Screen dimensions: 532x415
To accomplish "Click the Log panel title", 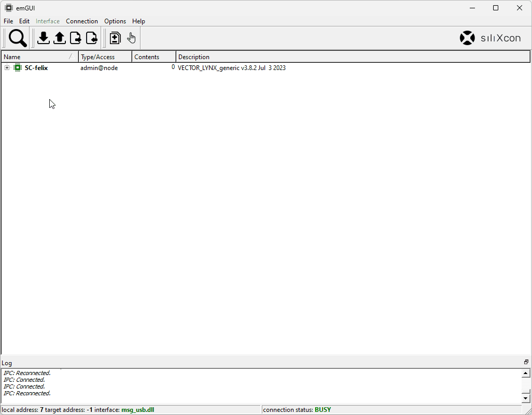I will [x=7, y=363].
